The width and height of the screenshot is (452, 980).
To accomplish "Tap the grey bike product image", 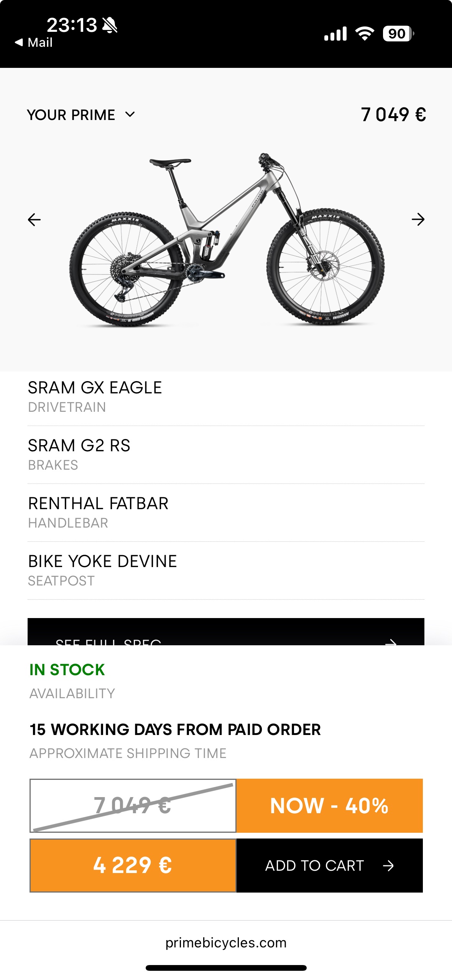I will click(x=226, y=240).
